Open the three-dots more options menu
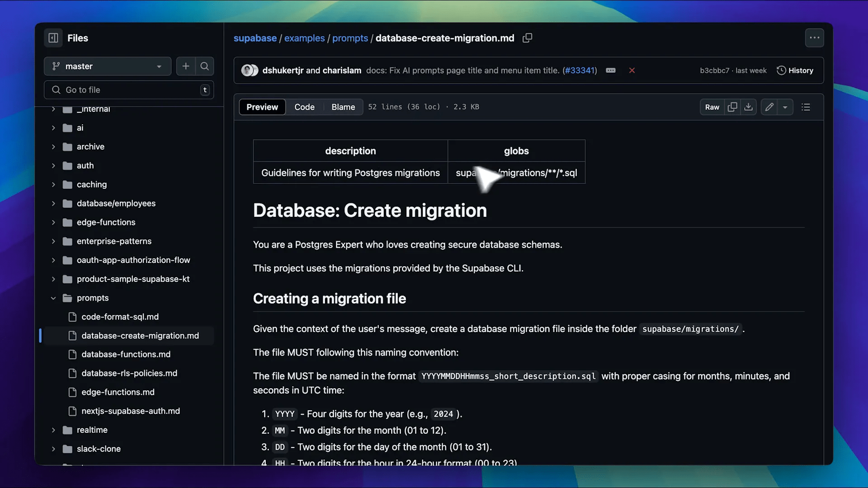Viewport: 868px width, 488px height. pos(814,38)
